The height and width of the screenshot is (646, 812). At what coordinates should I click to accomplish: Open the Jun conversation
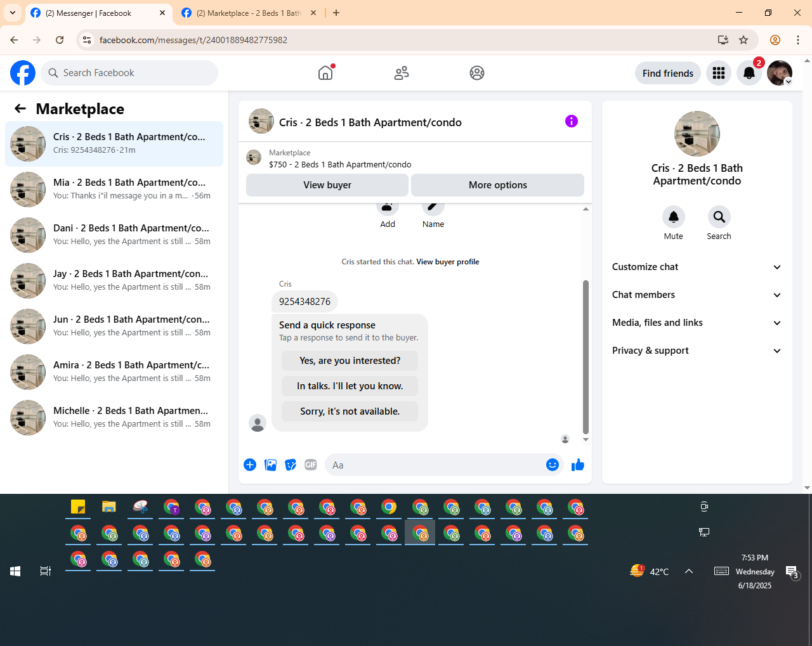pos(114,326)
